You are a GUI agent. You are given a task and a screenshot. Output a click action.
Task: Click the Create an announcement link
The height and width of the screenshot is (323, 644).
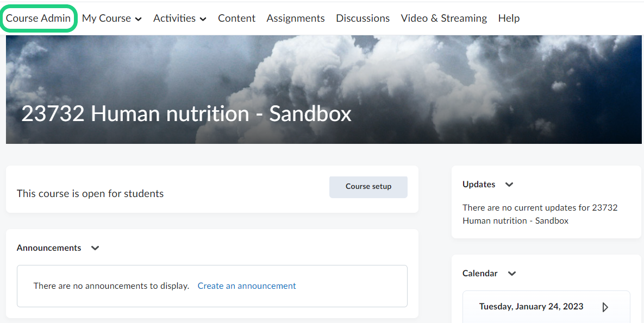247,286
